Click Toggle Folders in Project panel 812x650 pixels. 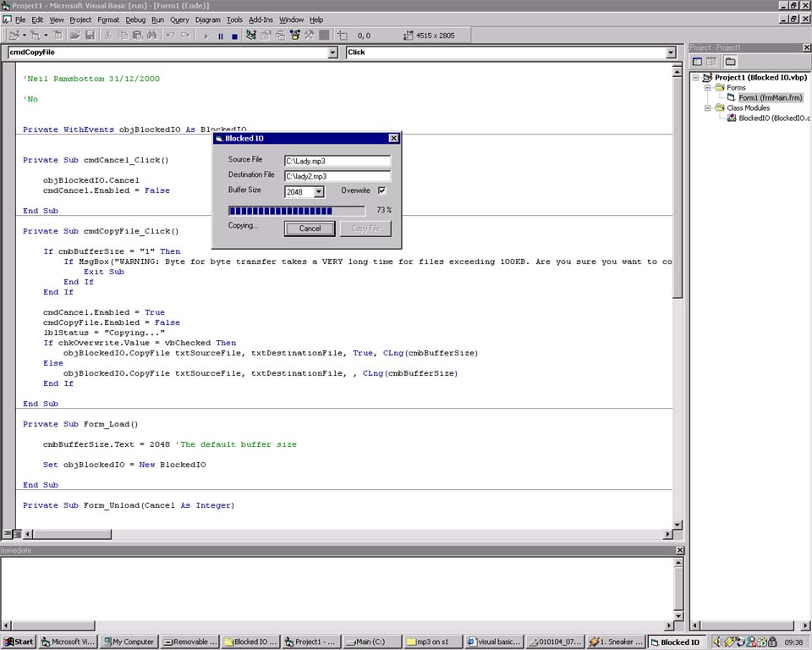730,62
